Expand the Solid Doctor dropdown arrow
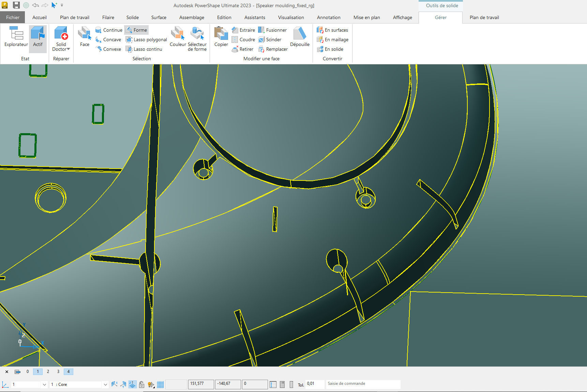This screenshot has width=587, height=392. [x=69, y=49]
